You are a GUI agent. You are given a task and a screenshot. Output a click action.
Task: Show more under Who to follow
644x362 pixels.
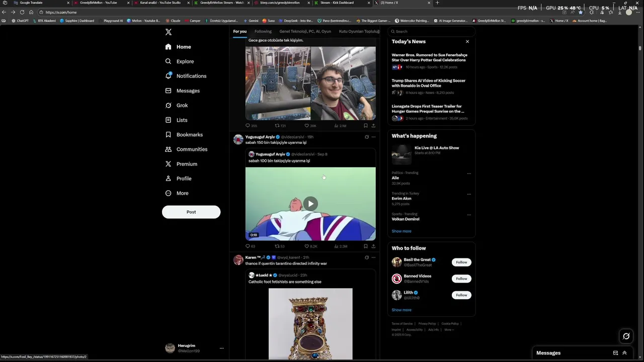401,310
